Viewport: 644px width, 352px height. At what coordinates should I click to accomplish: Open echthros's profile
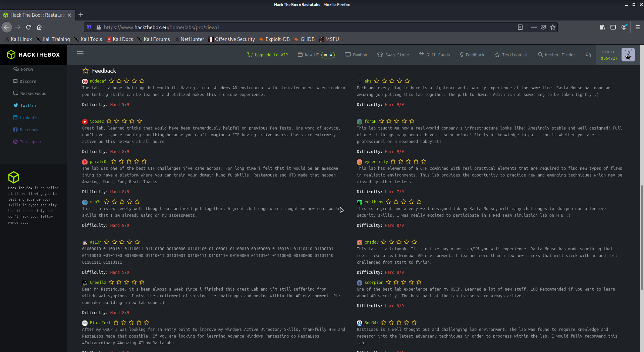click(374, 202)
